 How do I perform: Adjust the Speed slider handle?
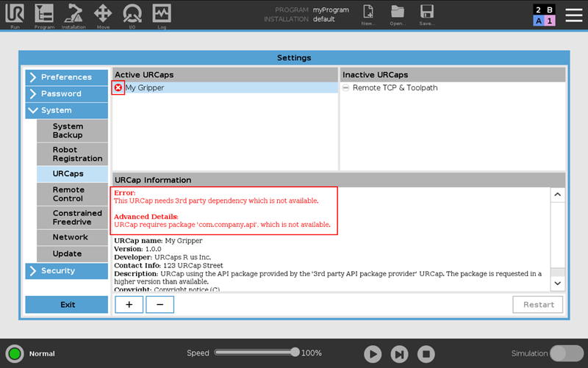(295, 353)
